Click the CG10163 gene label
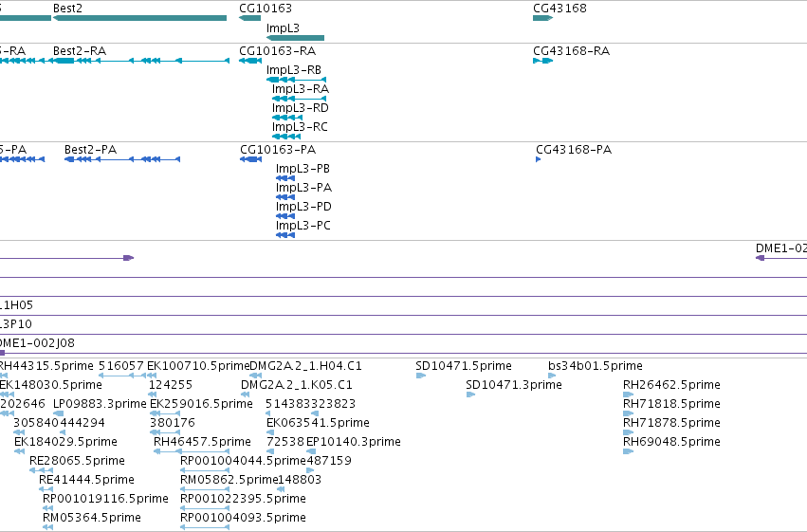Screen dimensions: 807x532 (x=266, y=9)
